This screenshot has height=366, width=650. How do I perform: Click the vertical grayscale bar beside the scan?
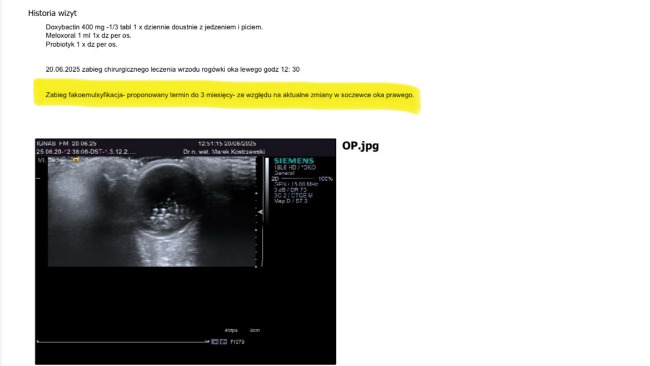[267, 191]
